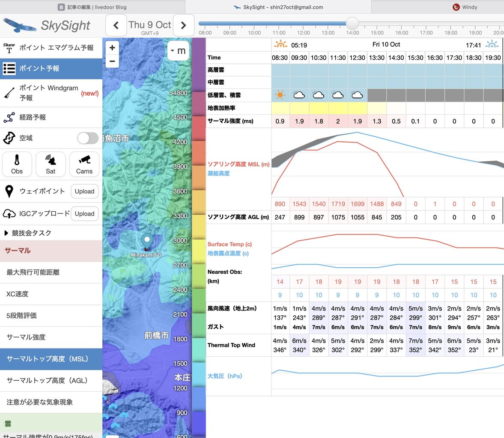Viewport: 504px width, 438px height.
Task: Click the 1800 color scale swatch
Action: [199, 350]
